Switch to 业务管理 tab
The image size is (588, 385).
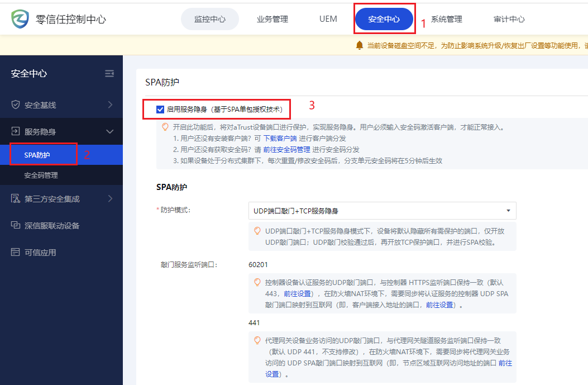[273, 19]
